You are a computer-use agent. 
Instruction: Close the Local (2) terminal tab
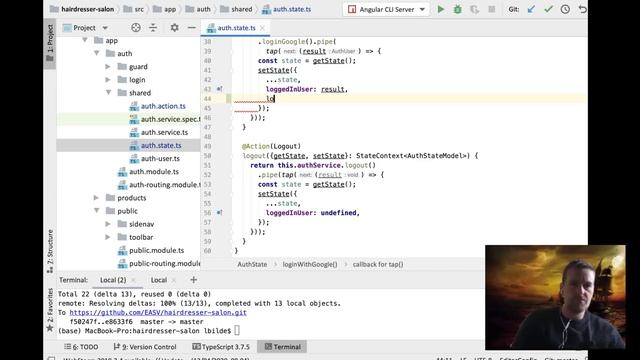133,280
